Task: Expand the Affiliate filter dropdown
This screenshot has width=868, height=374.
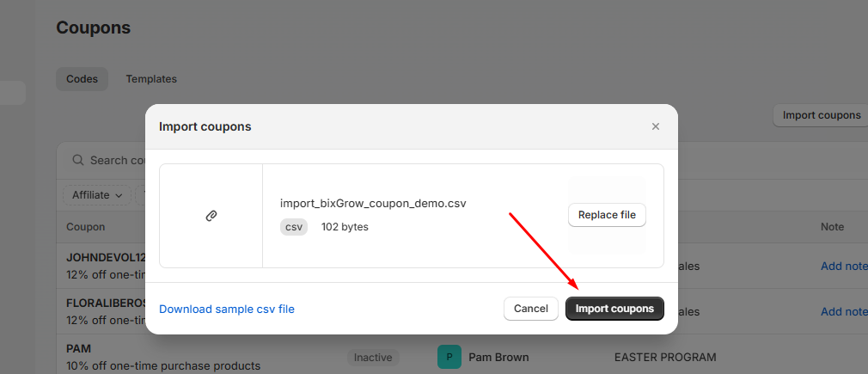Action: 97,195
